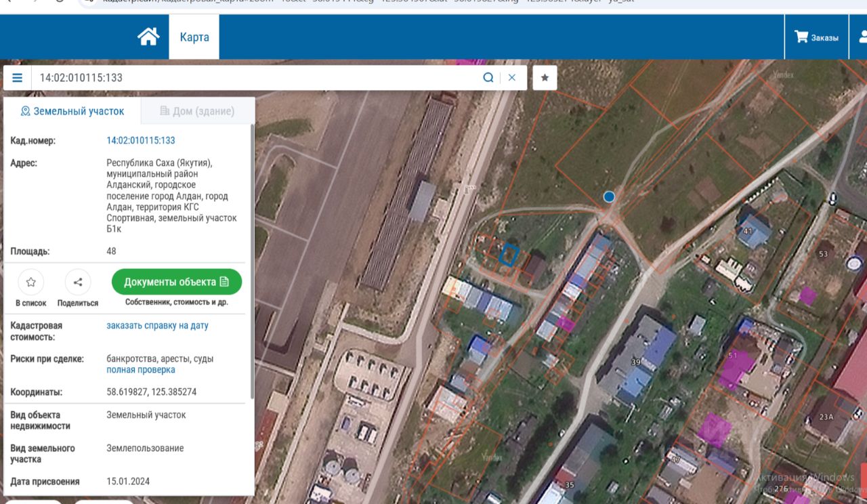Click the green Документы объекта button
Screen dimensions: 867x504
pos(177,282)
